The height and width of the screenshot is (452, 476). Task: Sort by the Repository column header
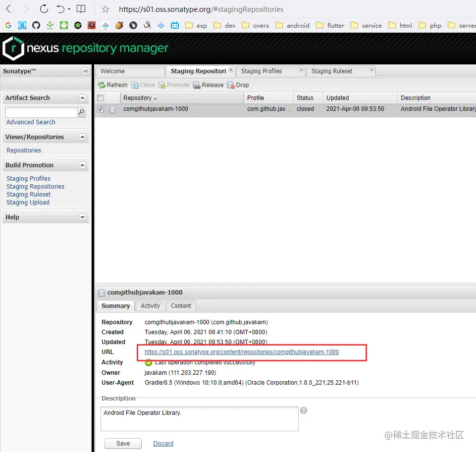click(x=182, y=98)
